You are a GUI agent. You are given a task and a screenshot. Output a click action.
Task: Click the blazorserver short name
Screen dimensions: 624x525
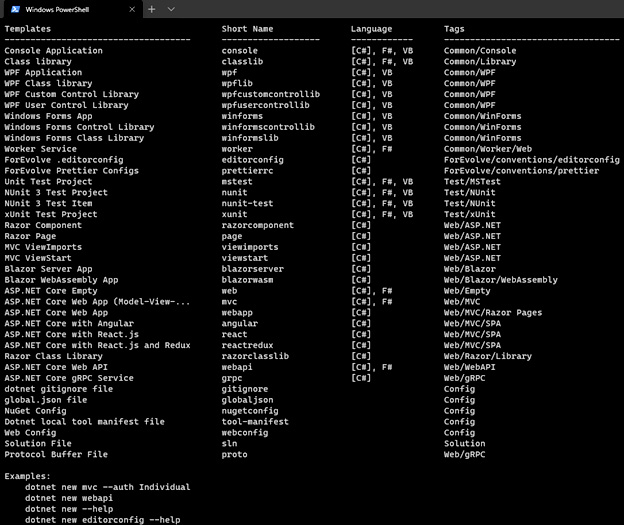[x=253, y=269]
